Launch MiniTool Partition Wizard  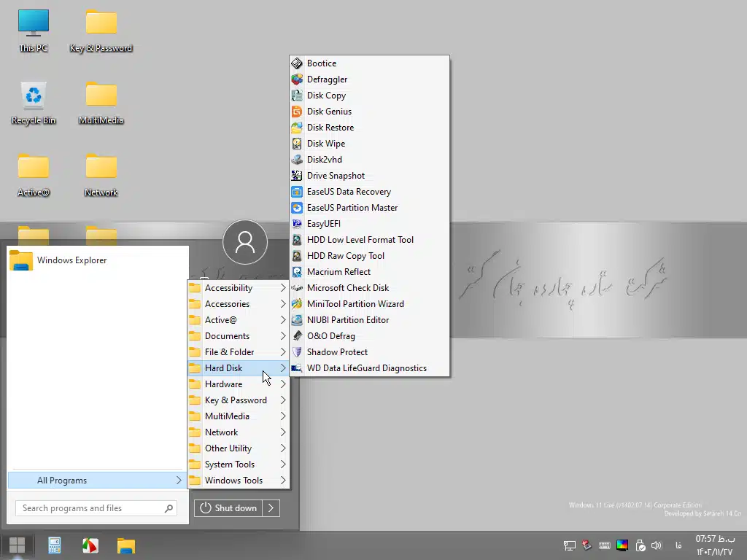(355, 304)
